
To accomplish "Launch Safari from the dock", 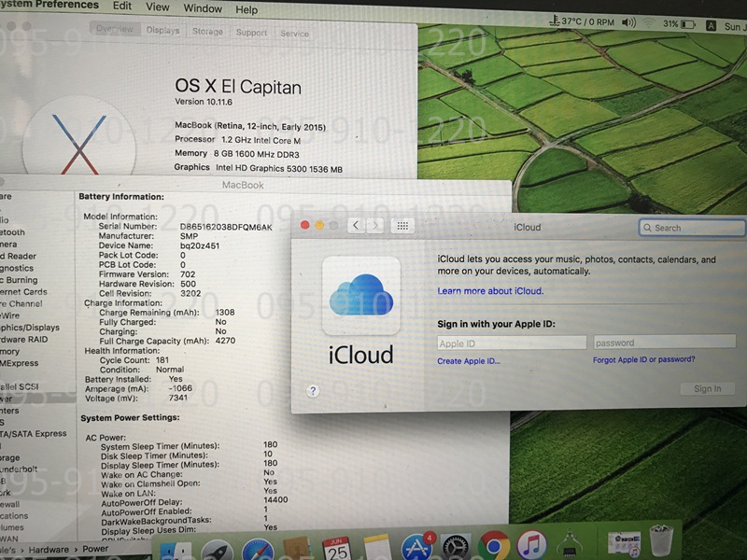I will tap(258, 551).
